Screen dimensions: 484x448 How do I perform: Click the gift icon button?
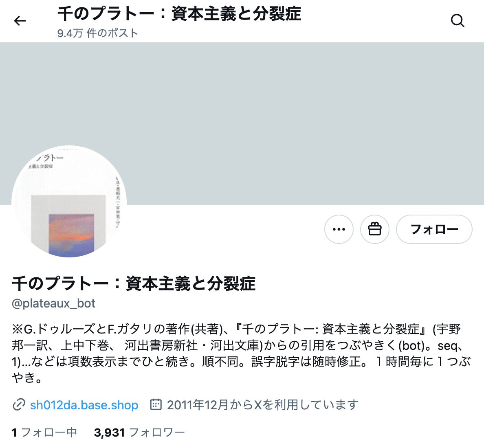[374, 229]
